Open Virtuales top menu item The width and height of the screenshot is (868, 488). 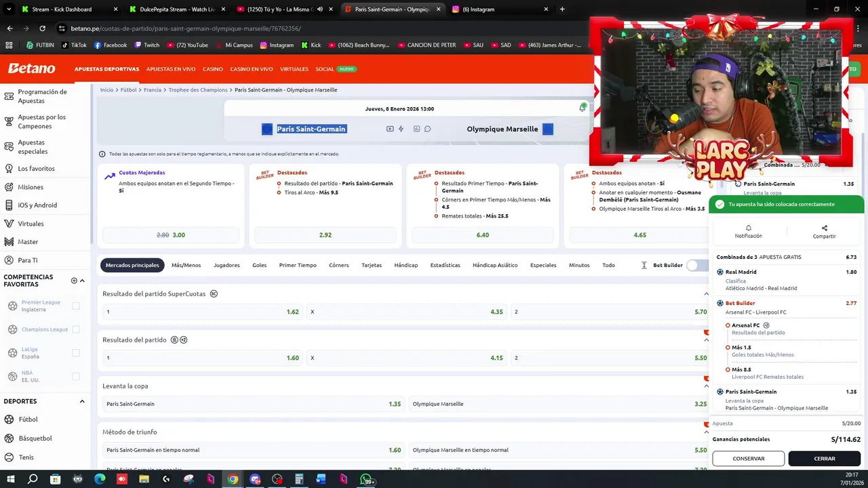(294, 69)
